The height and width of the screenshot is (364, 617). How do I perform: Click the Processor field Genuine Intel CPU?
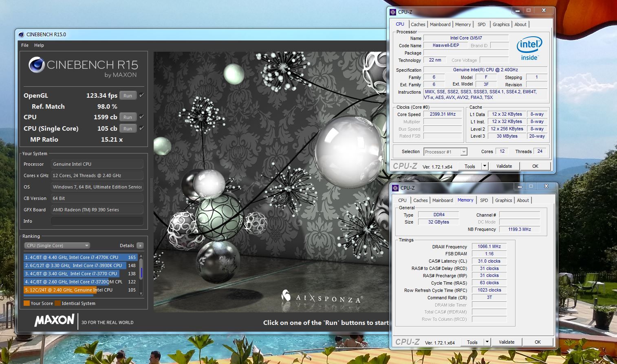point(97,164)
